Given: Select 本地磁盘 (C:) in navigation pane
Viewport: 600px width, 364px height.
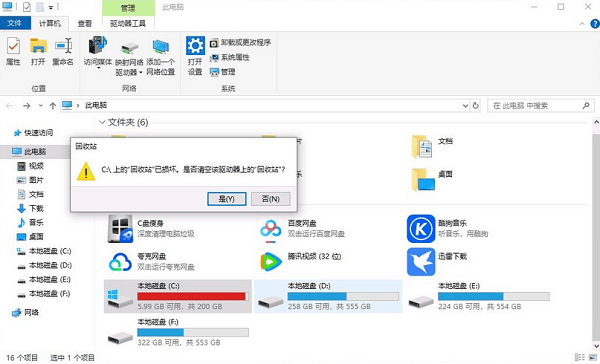Looking at the screenshot, I should point(50,251).
